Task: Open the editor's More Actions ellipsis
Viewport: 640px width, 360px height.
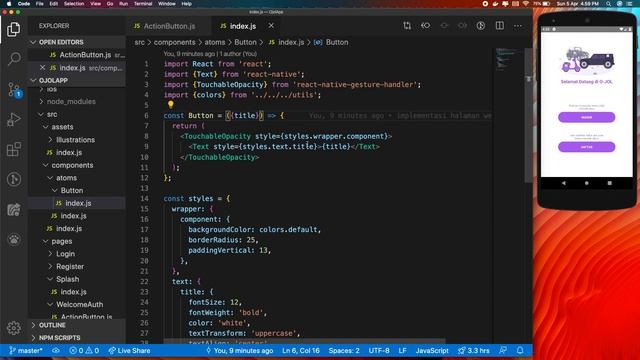Action: click(518, 26)
